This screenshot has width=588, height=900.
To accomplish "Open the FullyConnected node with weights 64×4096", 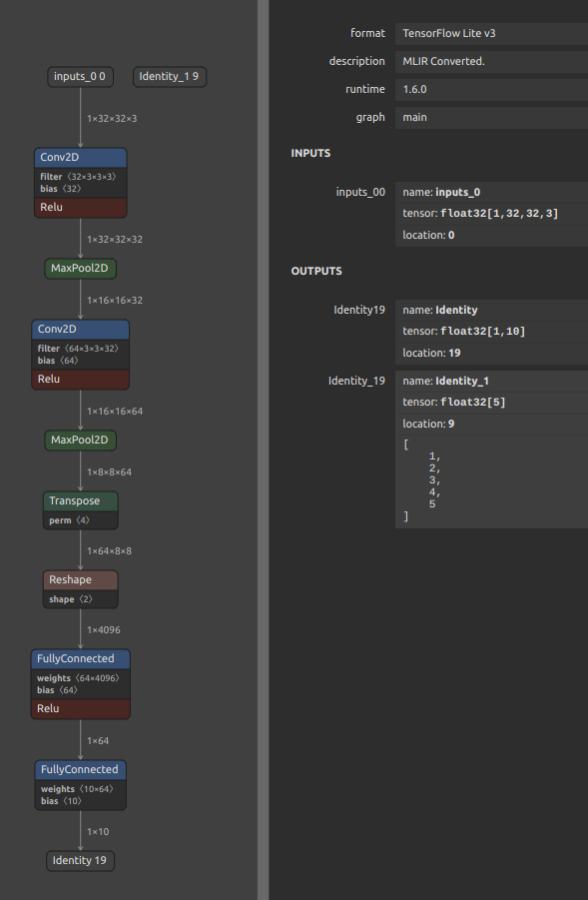I will click(x=80, y=659).
